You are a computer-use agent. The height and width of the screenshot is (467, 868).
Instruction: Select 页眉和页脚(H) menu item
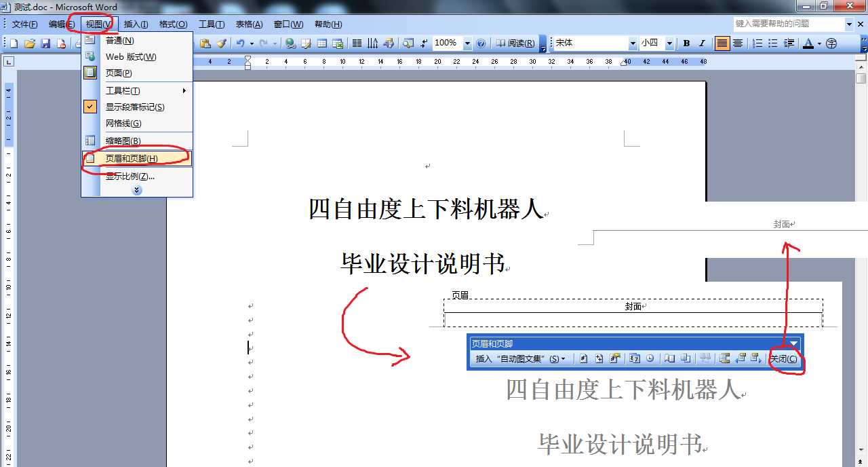[137, 159]
